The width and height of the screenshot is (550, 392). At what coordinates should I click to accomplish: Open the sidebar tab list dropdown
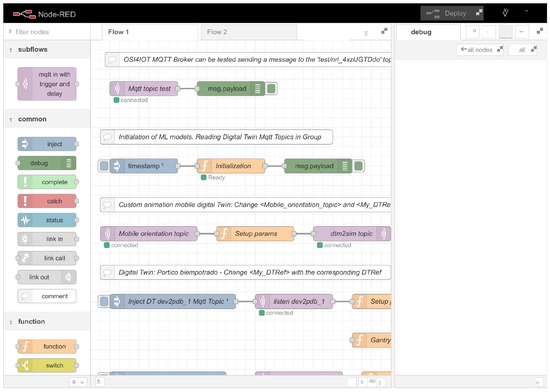pos(540,32)
